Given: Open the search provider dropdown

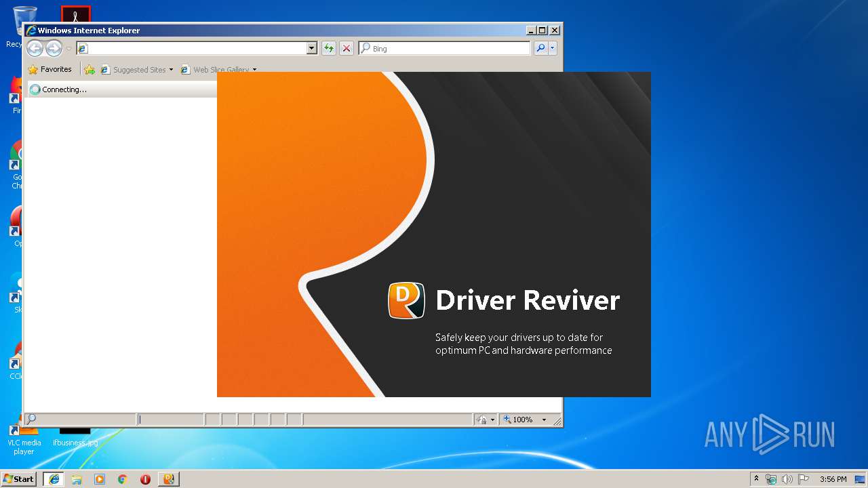Looking at the screenshot, I should point(553,48).
